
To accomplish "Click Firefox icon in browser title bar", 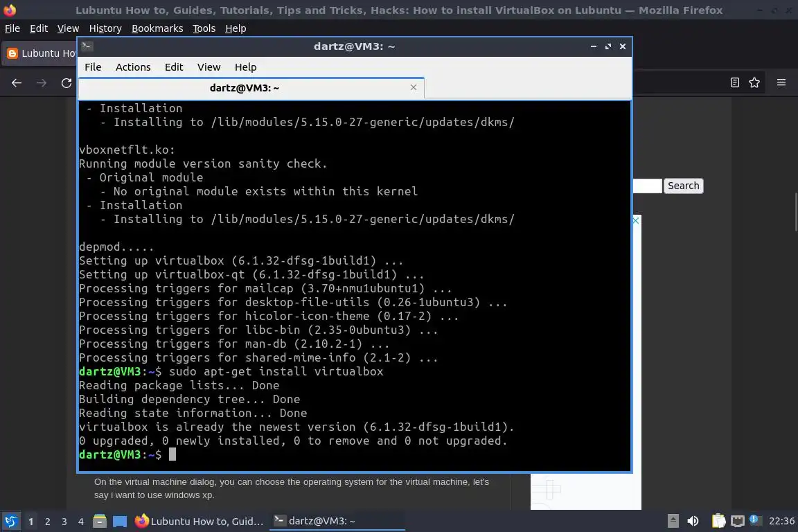I will (x=10, y=10).
